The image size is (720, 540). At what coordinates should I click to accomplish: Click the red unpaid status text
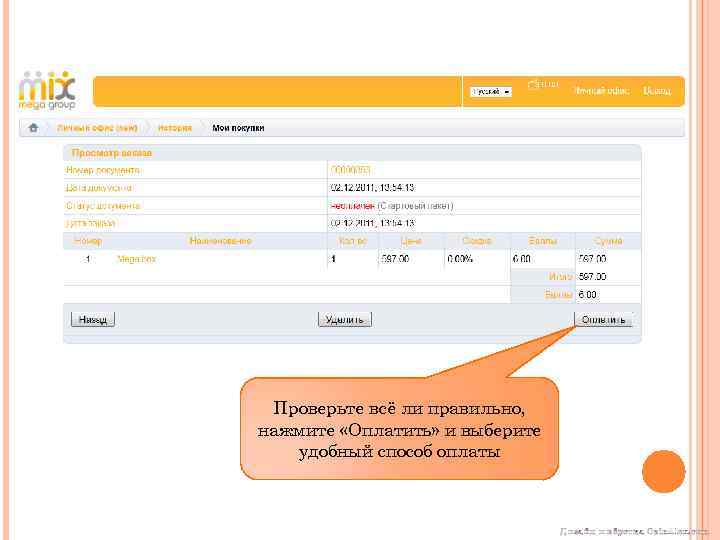tap(353, 206)
